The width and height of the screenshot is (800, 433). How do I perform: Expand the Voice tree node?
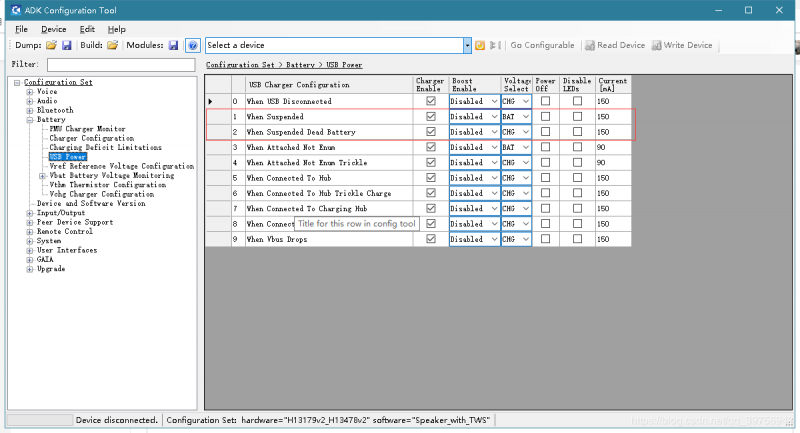[30, 92]
